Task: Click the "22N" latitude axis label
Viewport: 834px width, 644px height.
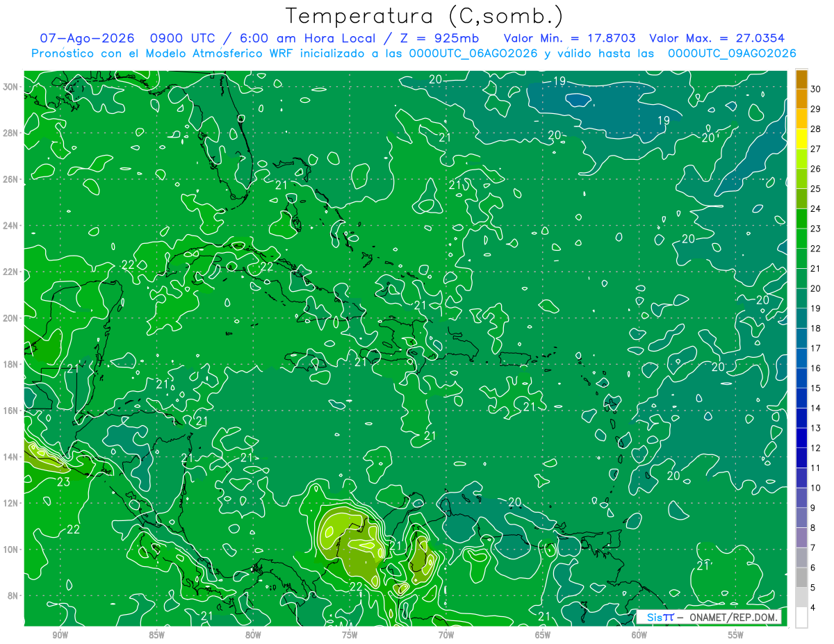Action: 11,272
